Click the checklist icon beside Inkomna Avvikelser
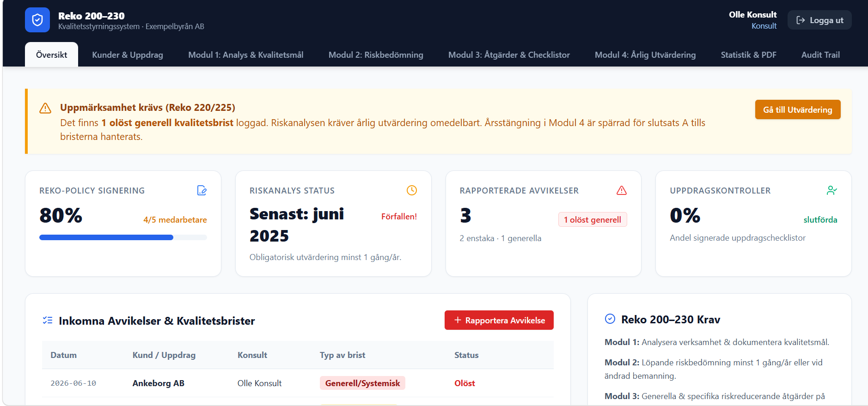 (x=47, y=320)
